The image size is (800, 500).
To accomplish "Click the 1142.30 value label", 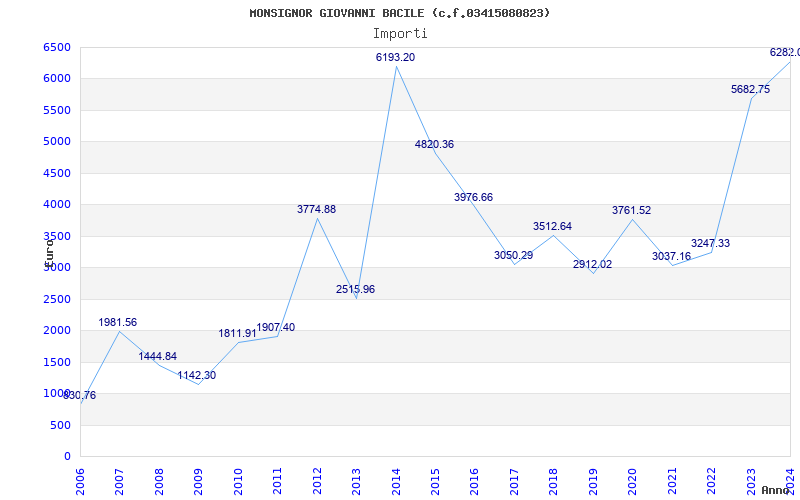I will tap(196, 376).
